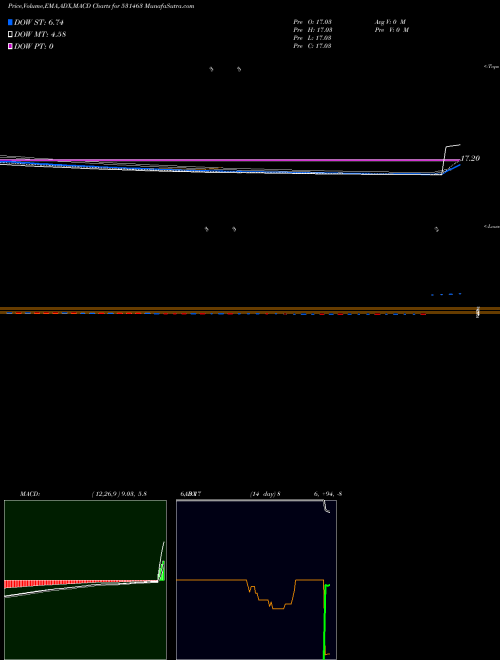This screenshot has height=660, width=500.
Task: Click the magenta DOW PT legend swatch
Action: (10, 46)
